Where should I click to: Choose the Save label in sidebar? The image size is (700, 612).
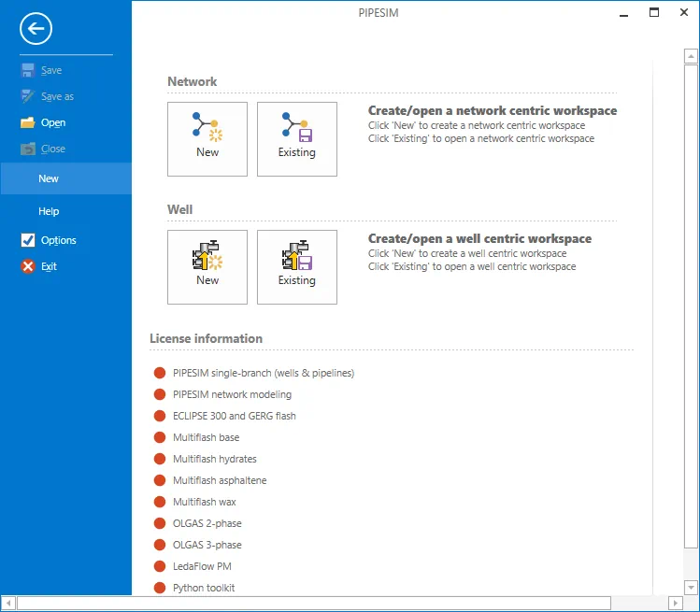[x=51, y=70]
